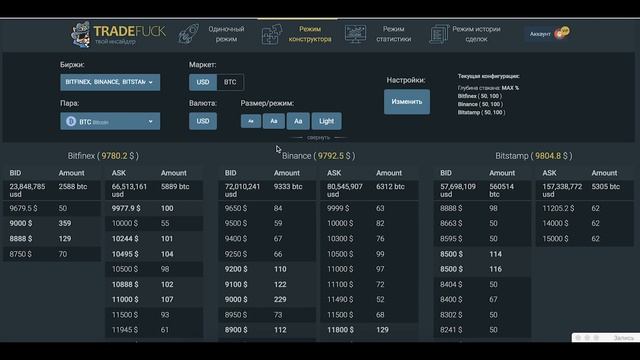Screen dimensions: 640x360
Task: Click Binance bid row 8950 $
Action: [x=267, y=315]
